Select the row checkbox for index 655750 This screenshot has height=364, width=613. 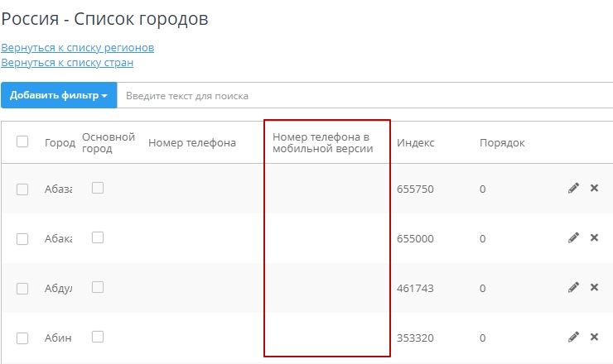pos(22,189)
